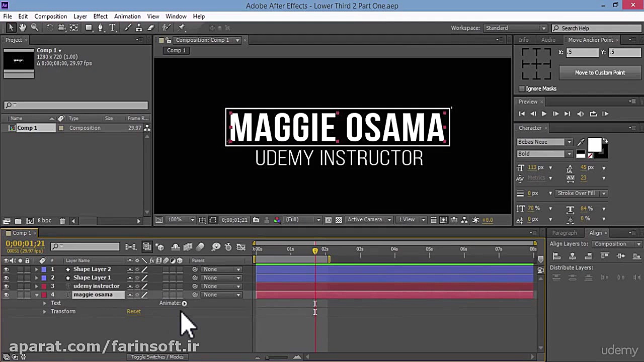Collapse maggie osama layer properties
The width and height of the screenshot is (644, 362).
[x=36, y=295]
